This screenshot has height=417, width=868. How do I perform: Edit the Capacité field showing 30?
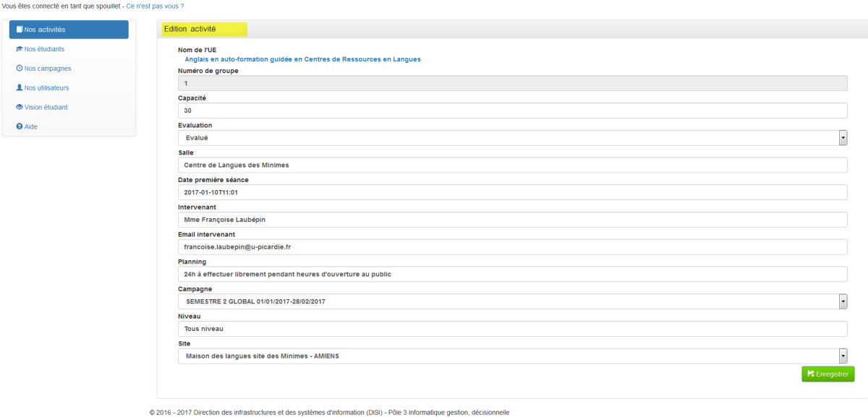point(512,111)
